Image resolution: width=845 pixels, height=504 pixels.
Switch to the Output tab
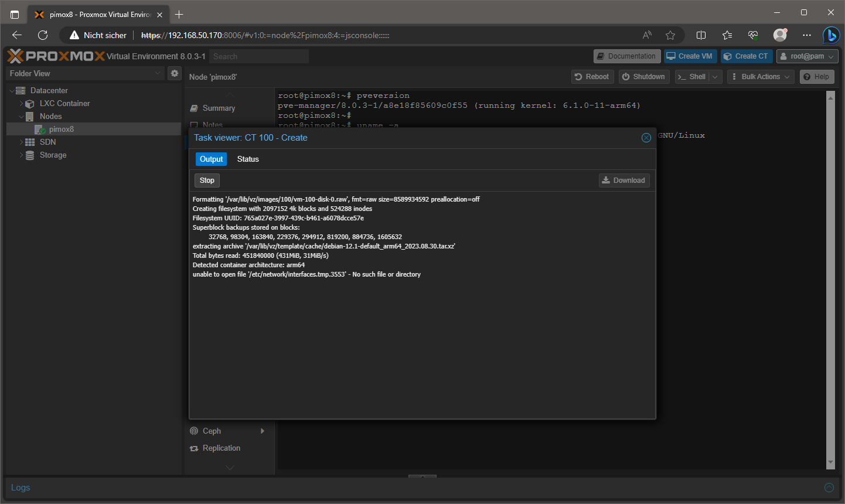point(211,159)
